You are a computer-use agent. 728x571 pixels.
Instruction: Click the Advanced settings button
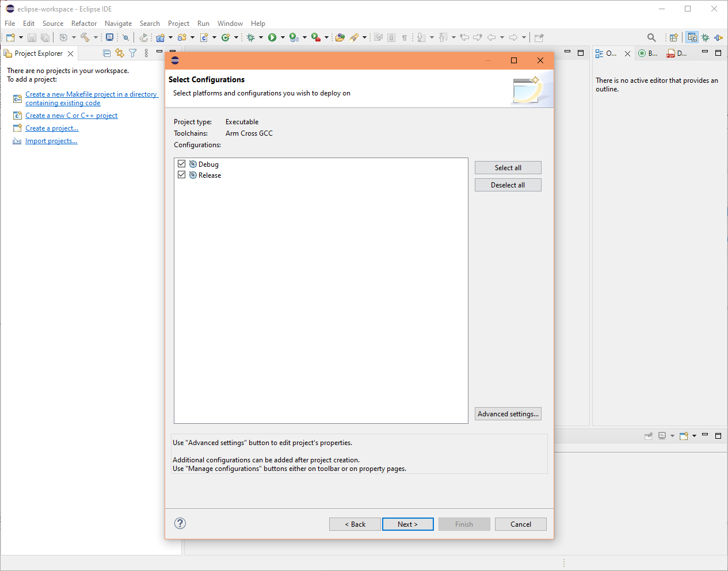click(508, 414)
